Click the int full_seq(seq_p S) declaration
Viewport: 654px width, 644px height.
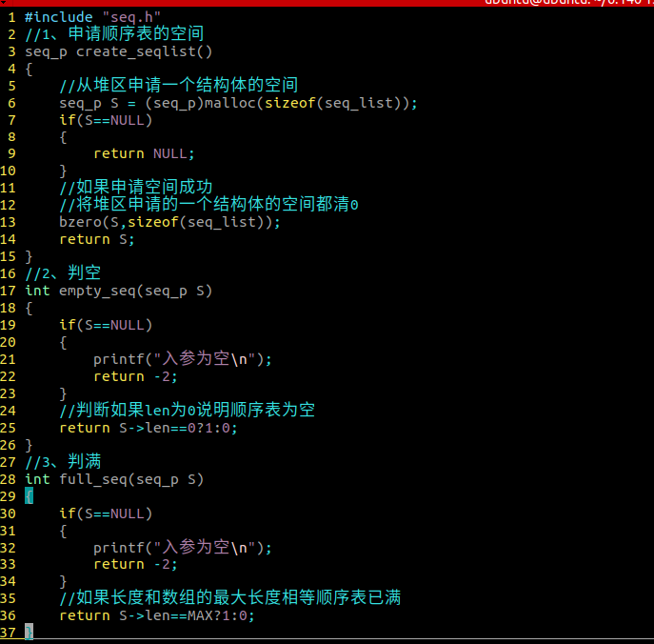(114, 479)
